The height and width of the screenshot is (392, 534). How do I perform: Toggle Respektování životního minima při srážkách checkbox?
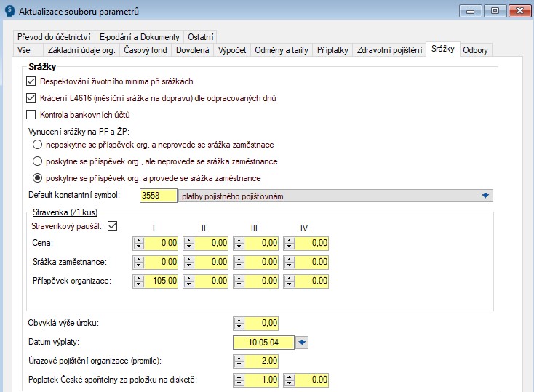click(x=31, y=81)
